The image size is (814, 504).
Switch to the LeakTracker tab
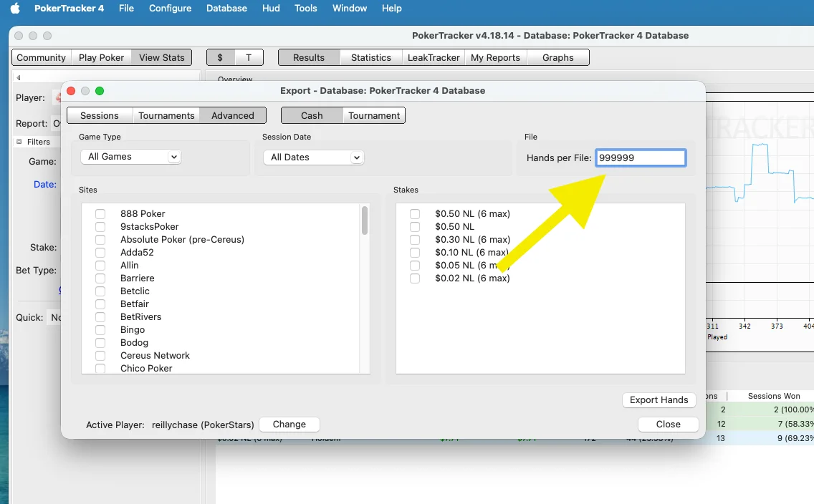tap(433, 57)
